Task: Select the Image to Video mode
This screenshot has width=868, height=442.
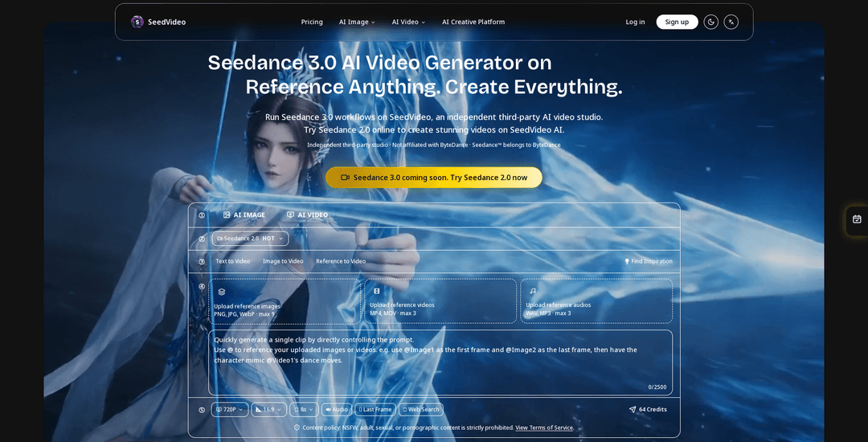Action: pos(283,261)
